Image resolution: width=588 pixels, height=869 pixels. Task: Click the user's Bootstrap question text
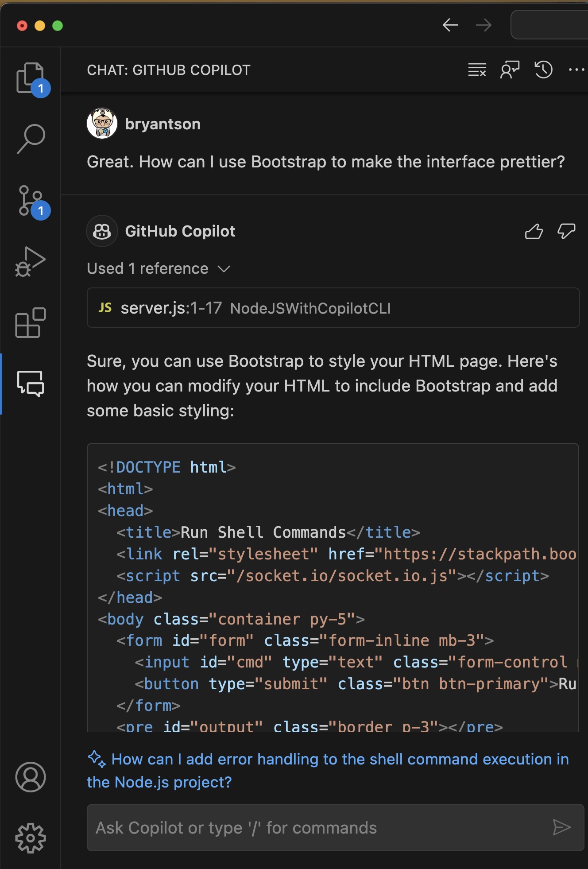point(326,162)
